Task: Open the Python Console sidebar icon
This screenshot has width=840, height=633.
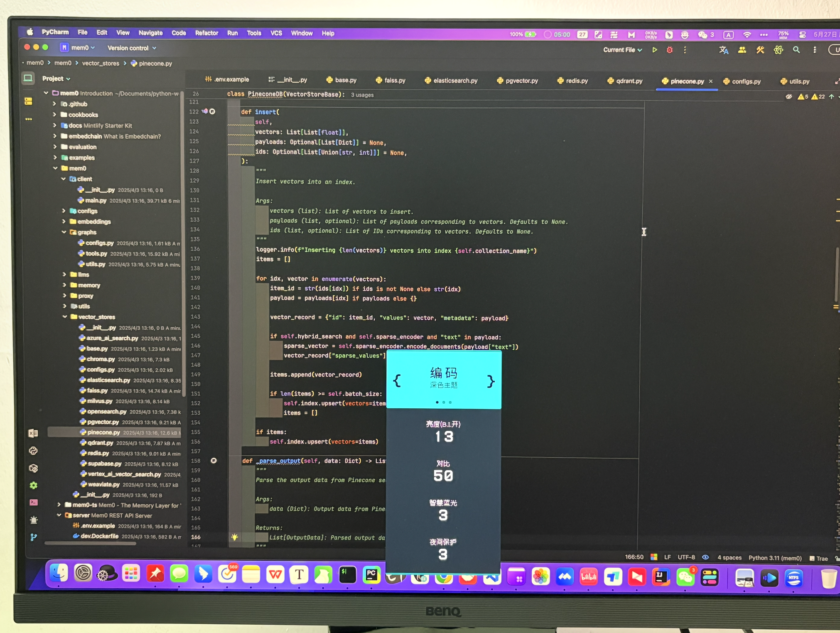Action: pyautogui.click(x=34, y=451)
